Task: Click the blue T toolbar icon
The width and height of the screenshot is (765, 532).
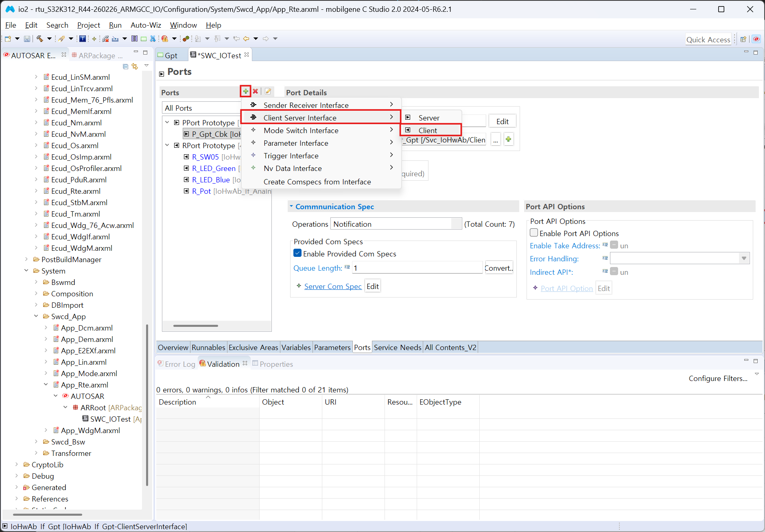Action: 83,39
